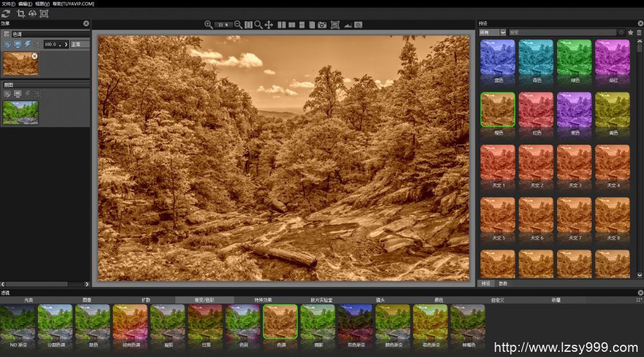Show the histogram using the toolbar icon
Viewport: 644px width, 357px height.
(x=348, y=24)
